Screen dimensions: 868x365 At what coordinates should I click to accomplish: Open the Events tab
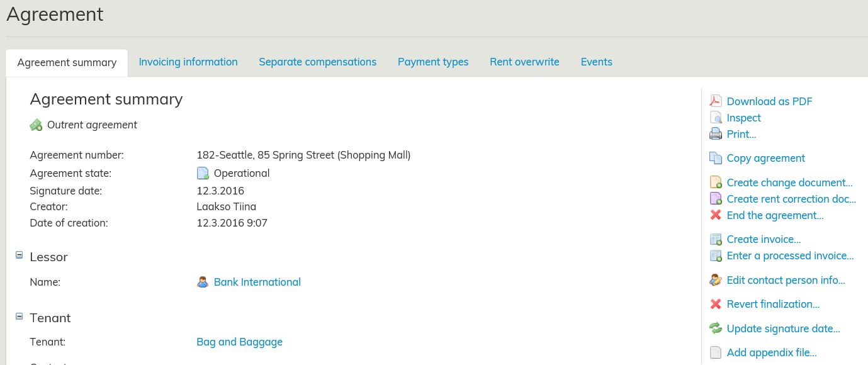click(x=596, y=62)
